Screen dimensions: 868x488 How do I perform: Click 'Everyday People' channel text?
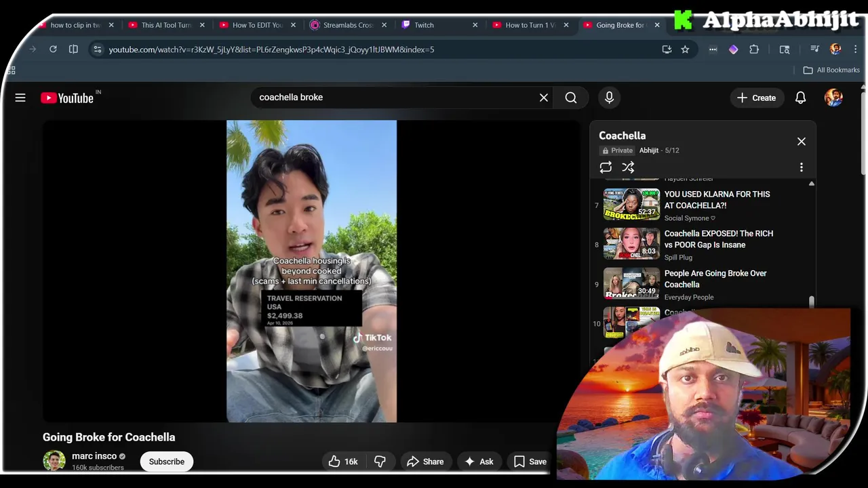(x=689, y=297)
